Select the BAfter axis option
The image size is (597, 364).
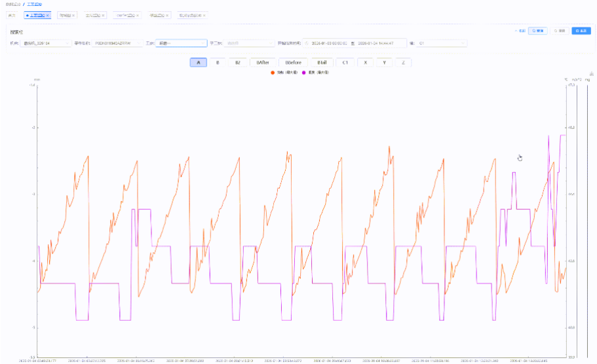(263, 62)
